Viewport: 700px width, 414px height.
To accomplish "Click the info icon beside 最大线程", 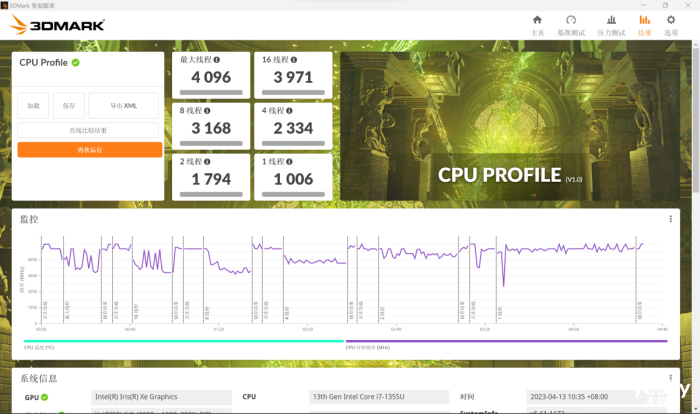I will (x=217, y=60).
